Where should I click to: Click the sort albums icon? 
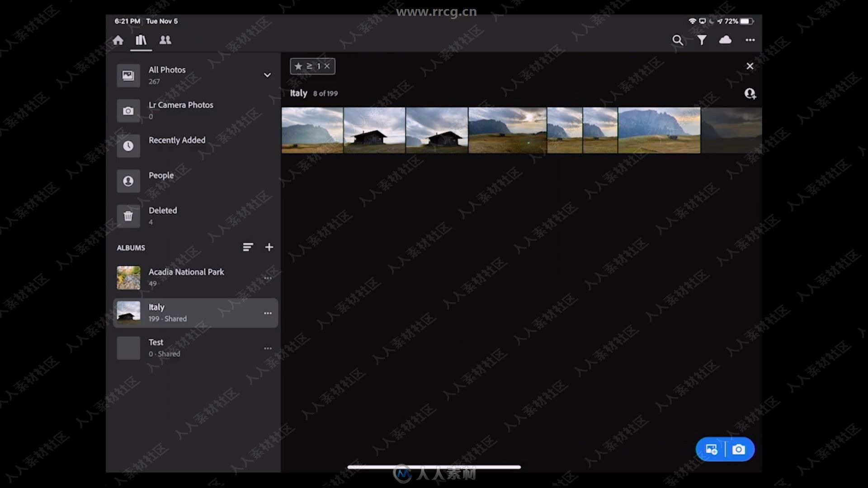click(x=248, y=247)
